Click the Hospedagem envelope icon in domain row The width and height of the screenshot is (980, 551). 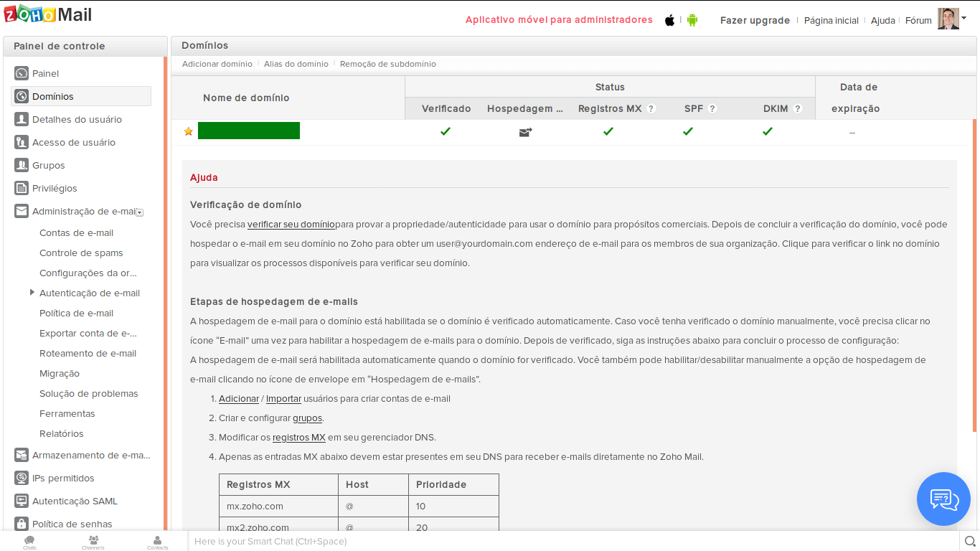coord(525,132)
